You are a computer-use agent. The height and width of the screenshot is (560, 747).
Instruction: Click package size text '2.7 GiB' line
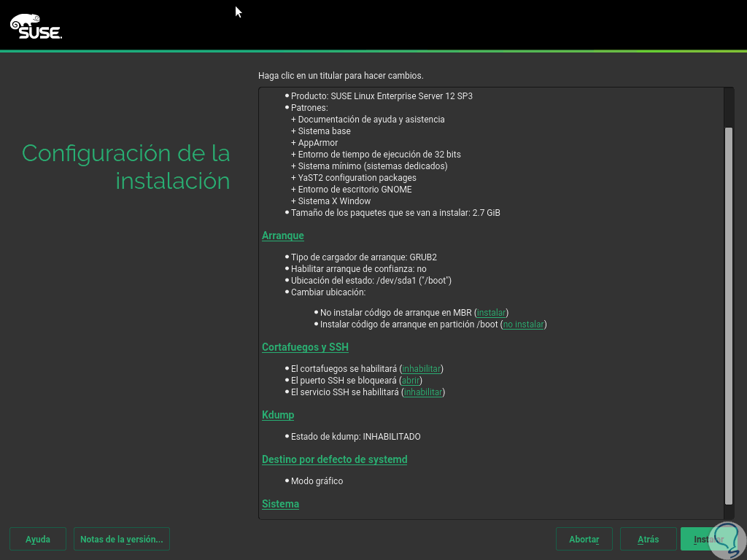pos(395,213)
